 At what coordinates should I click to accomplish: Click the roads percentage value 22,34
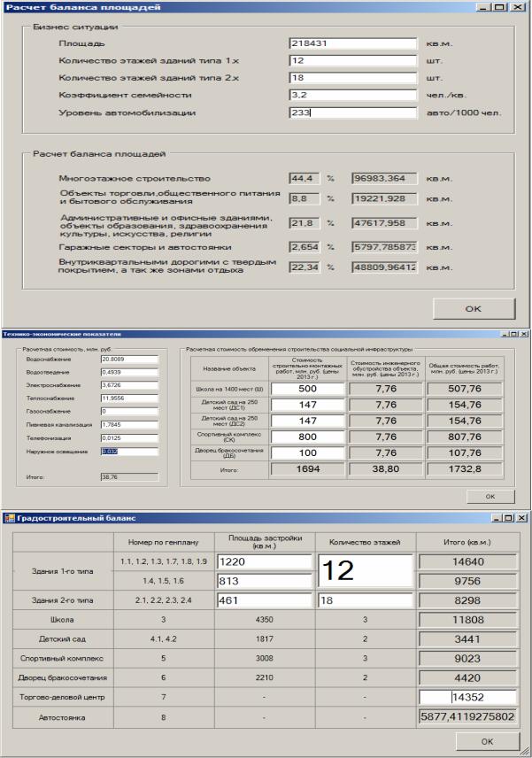[305, 267]
